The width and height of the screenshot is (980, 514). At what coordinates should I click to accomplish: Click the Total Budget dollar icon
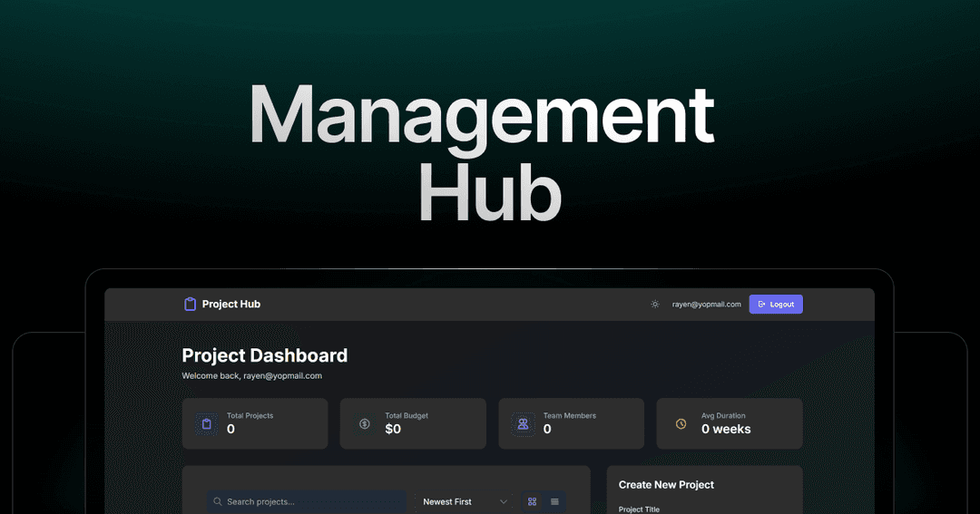(364, 423)
